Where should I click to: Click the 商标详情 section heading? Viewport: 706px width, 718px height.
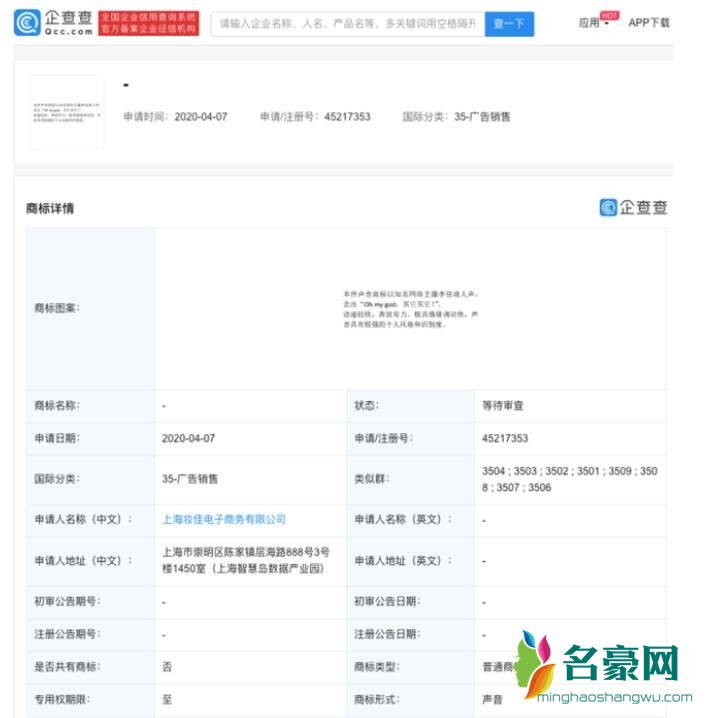click(50, 208)
